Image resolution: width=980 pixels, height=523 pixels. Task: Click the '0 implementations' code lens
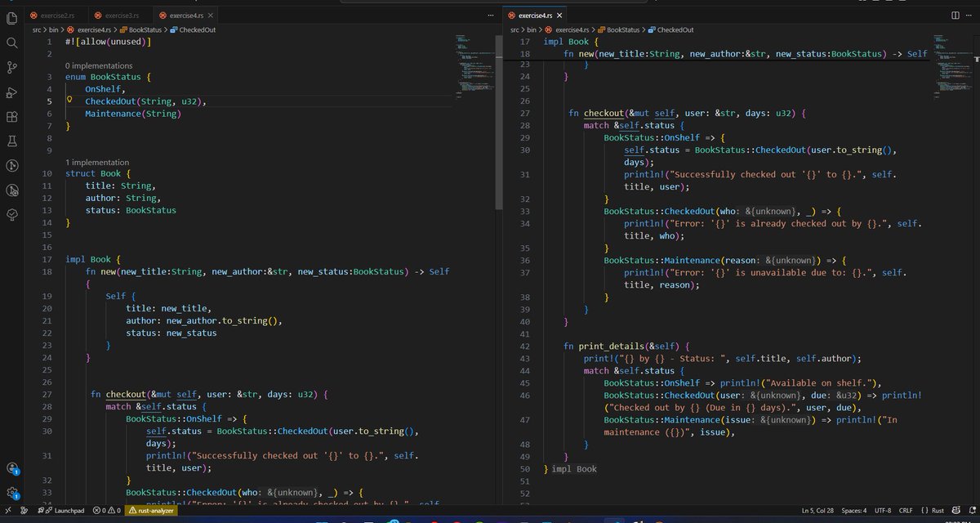(x=99, y=65)
